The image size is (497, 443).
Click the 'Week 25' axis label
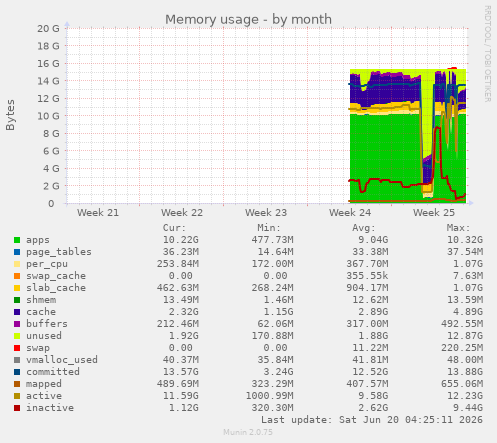(434, 213)
